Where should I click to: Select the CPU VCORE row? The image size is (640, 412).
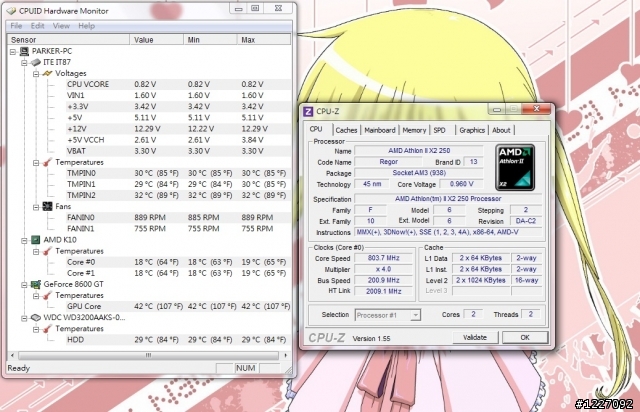179,84
